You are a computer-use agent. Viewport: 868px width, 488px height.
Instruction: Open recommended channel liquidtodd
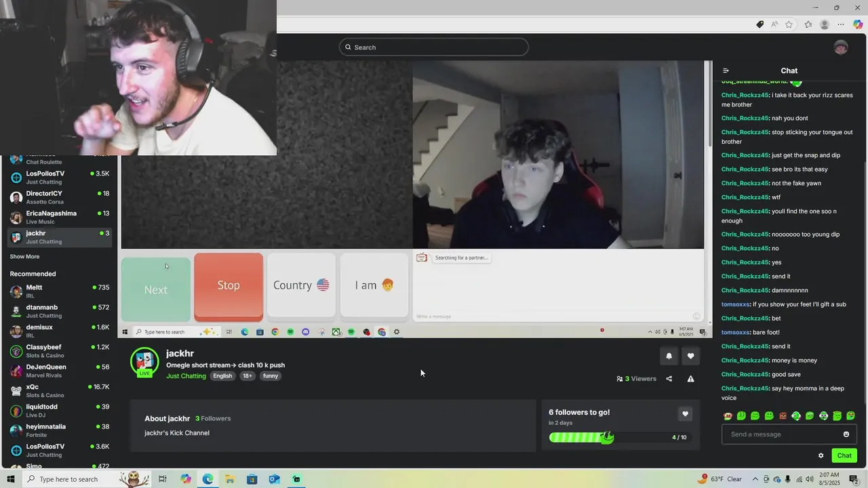coord(60,411)
